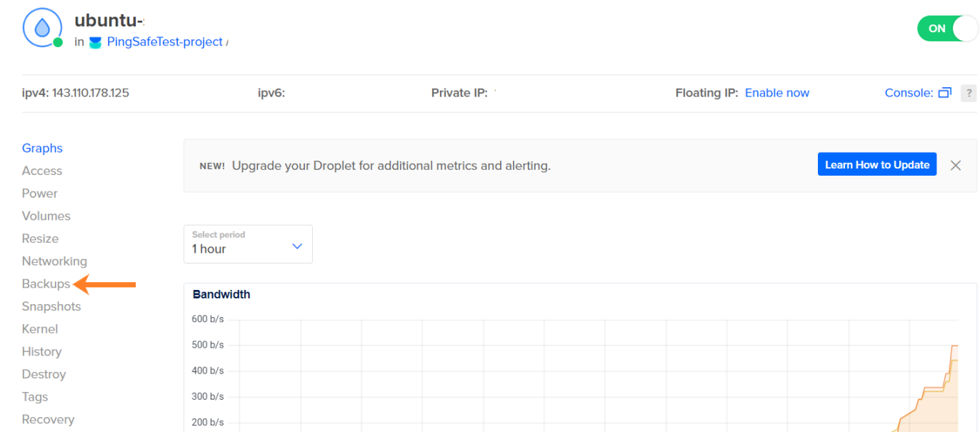
Task: Click the project stack icon next to PingSafeTest-project
Action: [96, 42]
